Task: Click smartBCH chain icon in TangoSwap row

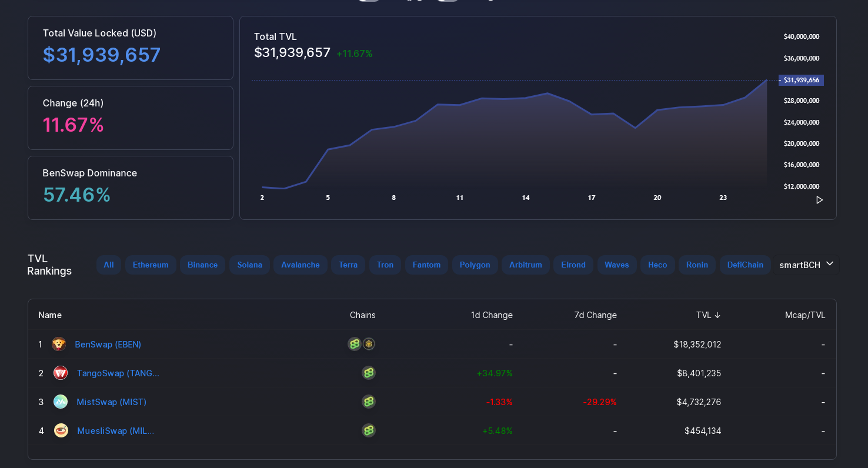Action: coord(369,373)
